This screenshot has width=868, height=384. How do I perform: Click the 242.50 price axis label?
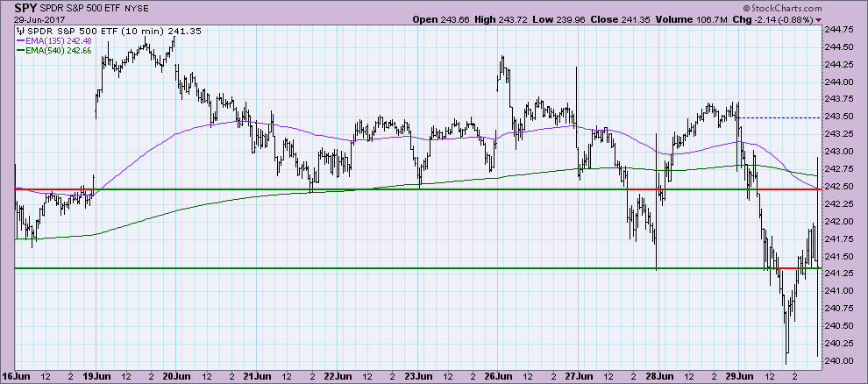[x=843, y=188]
